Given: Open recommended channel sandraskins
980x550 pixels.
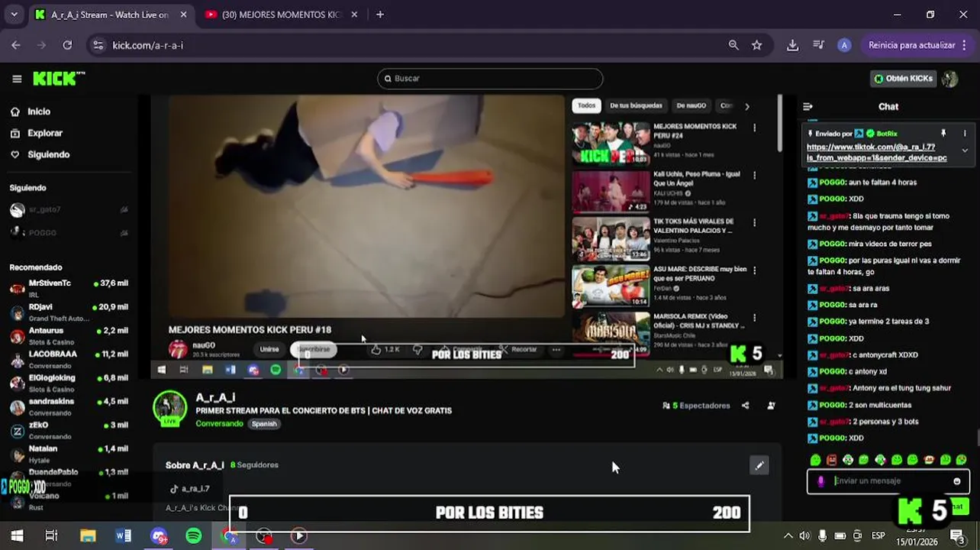Looking at the screenshot, I should tap(69, 406).
